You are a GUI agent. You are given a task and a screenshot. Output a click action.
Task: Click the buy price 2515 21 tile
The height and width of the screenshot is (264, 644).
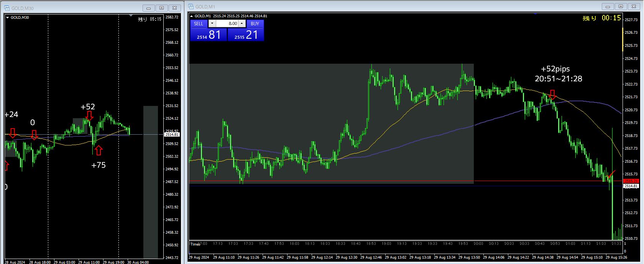(246, 35)
